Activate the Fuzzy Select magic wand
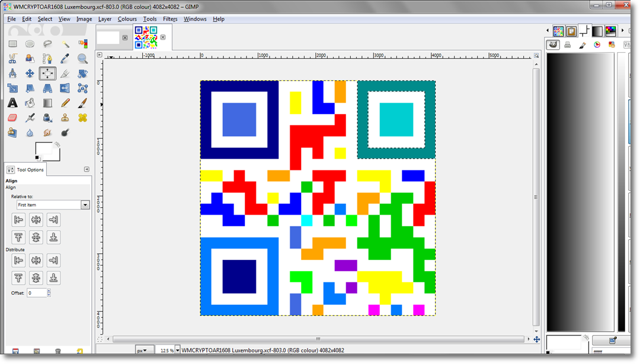This screenshot has height=364, width=640. [65, 44]
